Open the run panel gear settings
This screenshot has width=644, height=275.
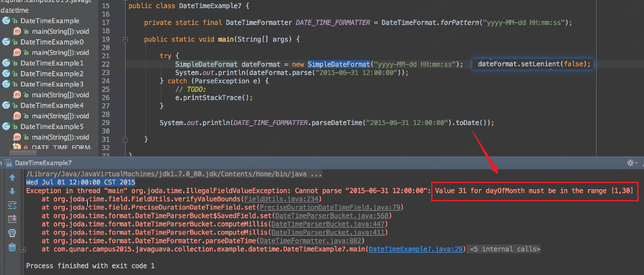point(631,163)
